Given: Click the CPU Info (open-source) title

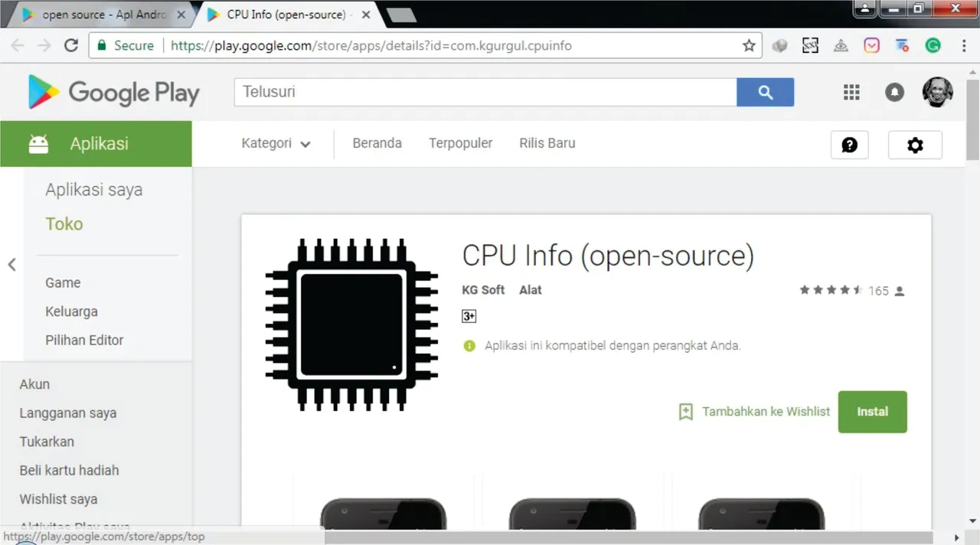Looking at the screenshot, I should 608,256.
